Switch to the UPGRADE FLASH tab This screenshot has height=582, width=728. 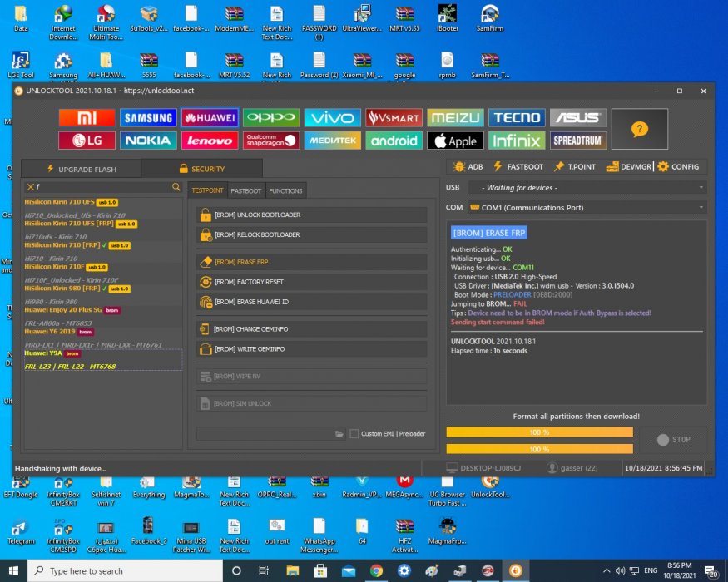pos(82,169)
